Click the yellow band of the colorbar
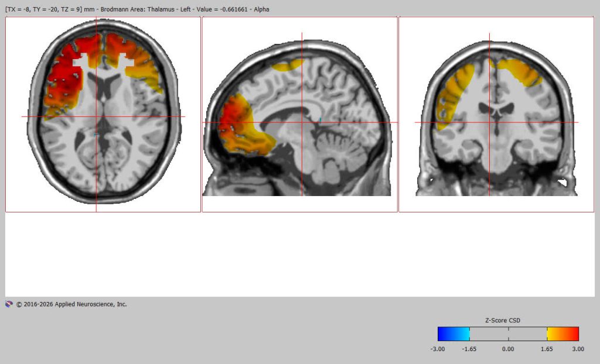This screenshot has width=600, height=364. coord(553,334)
